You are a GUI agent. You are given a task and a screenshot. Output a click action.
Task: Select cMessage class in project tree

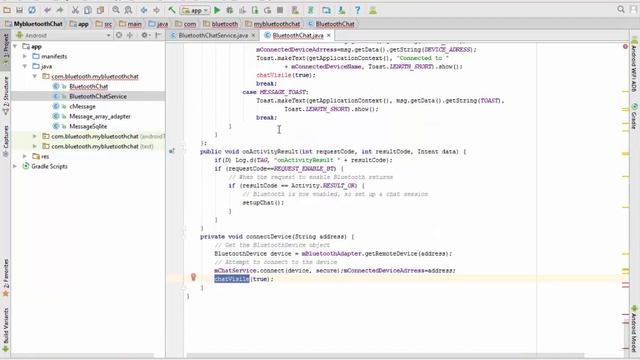pyautogui.click(x=82, y=106)
